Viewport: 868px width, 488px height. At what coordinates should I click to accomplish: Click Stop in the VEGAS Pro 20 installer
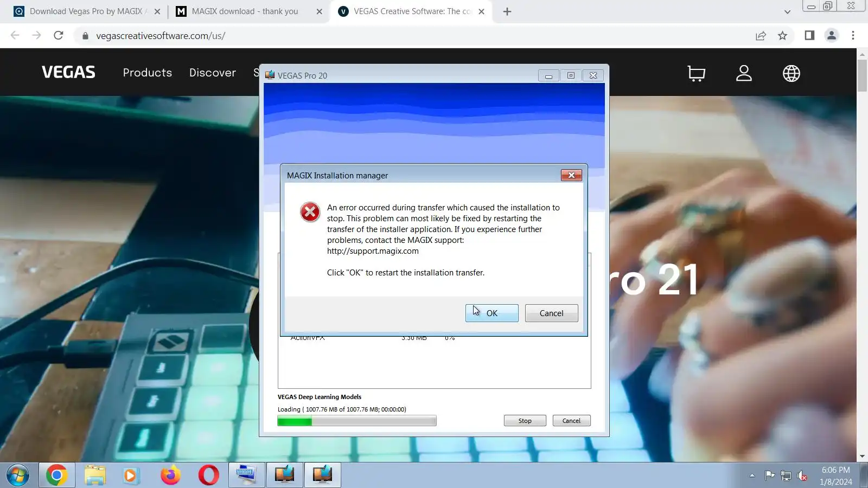[x=525, y=421]
